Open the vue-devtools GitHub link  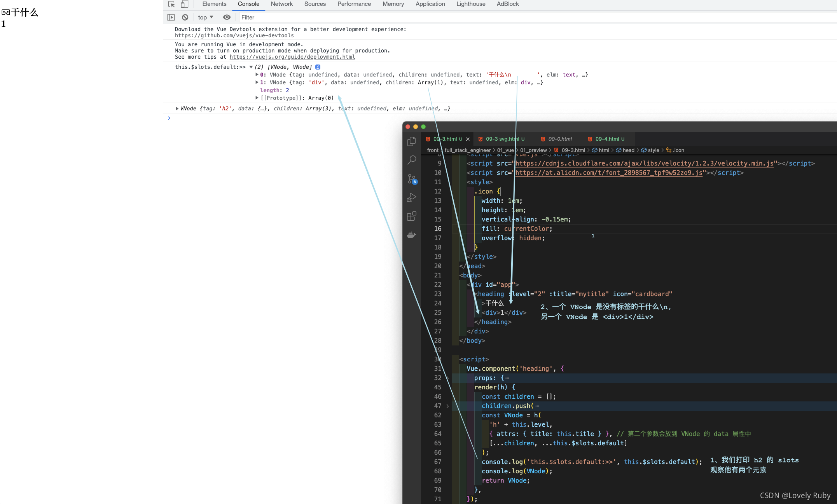click(x=234, y=36)
